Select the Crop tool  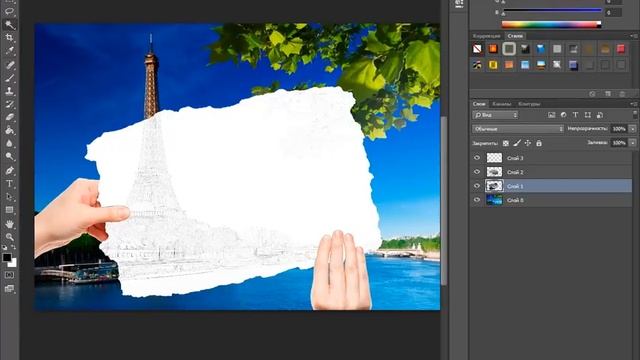(9, 38)
